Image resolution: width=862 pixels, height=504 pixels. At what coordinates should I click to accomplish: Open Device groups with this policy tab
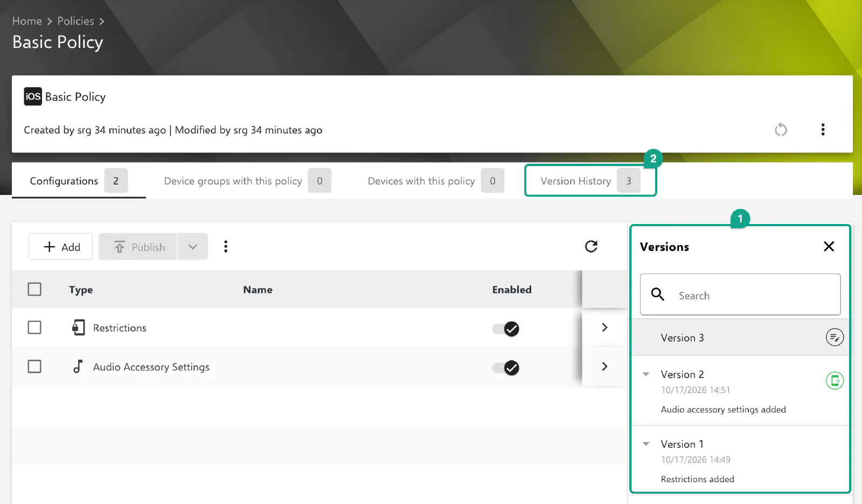coord(247,181)
